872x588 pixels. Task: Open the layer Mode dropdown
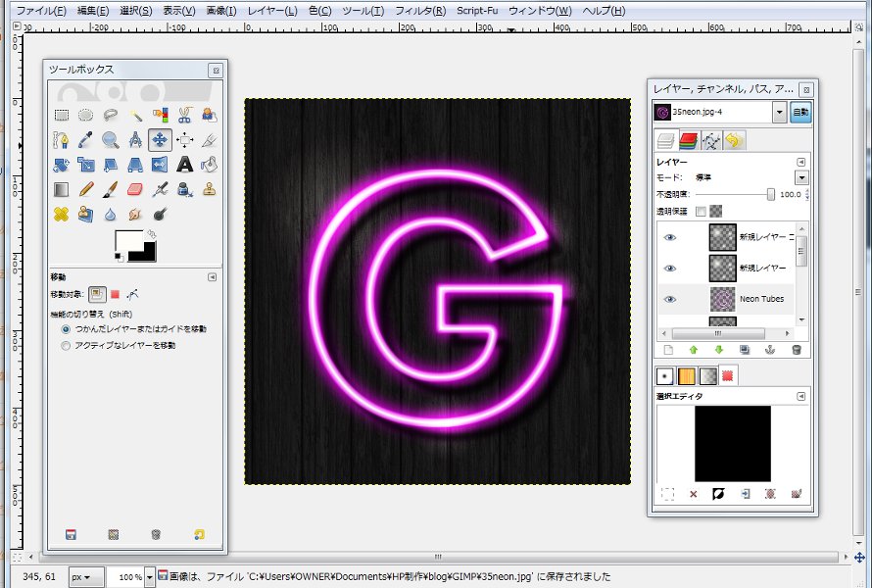[x=800, y=178]
